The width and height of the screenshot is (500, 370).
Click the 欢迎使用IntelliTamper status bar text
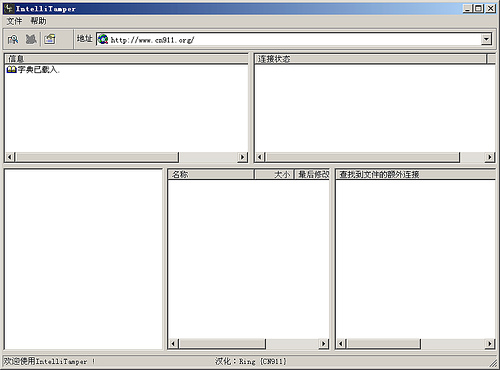[49, 361]
